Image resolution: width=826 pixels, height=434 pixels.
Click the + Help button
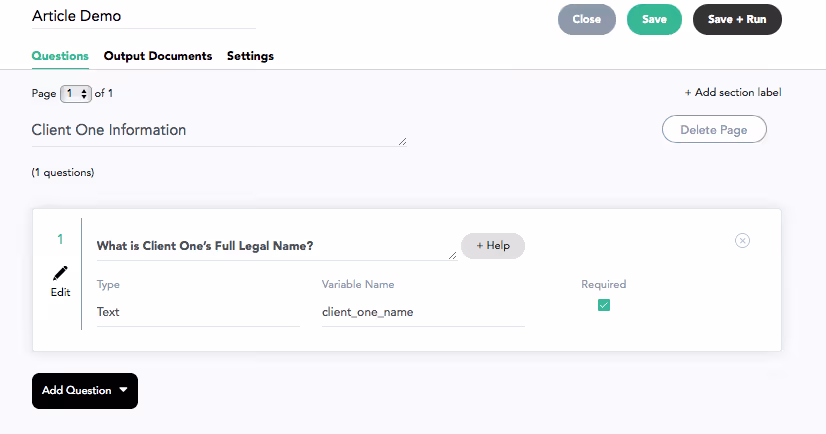coord(493,245)
